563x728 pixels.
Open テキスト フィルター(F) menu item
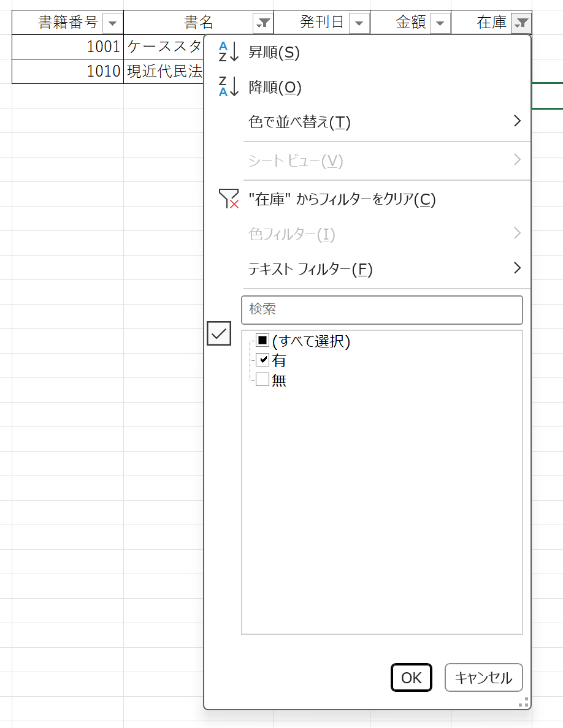pyautogui.click(x=310, y=269)
